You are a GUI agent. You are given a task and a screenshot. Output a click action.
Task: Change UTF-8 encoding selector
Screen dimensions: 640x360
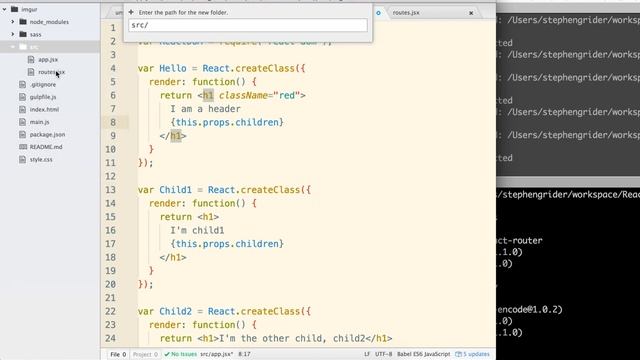point(384,354)
